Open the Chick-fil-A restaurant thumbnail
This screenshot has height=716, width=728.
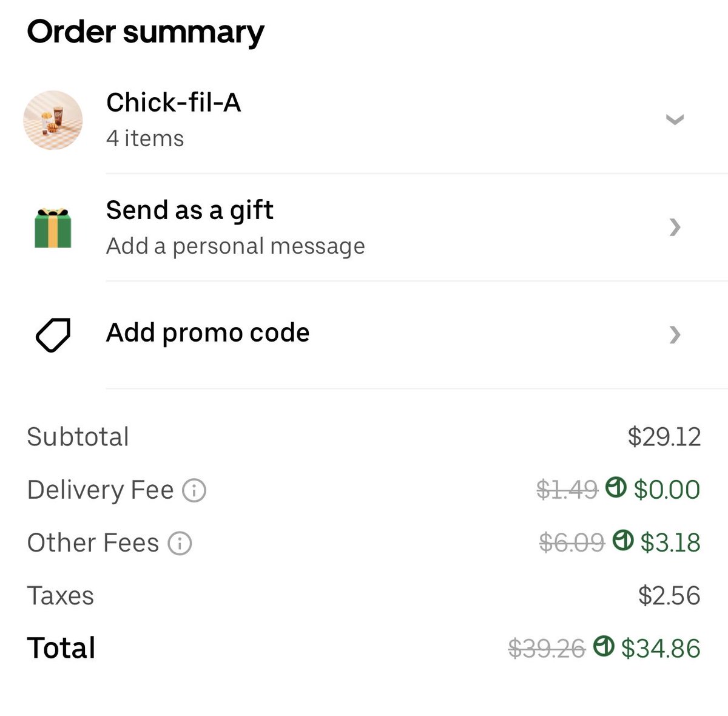click(x=53, y=120)
